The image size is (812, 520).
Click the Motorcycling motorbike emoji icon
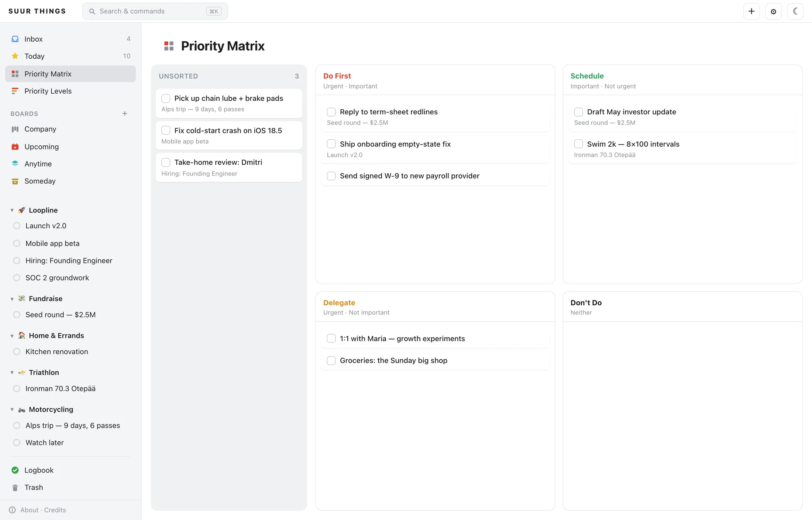tap(22, 410)
